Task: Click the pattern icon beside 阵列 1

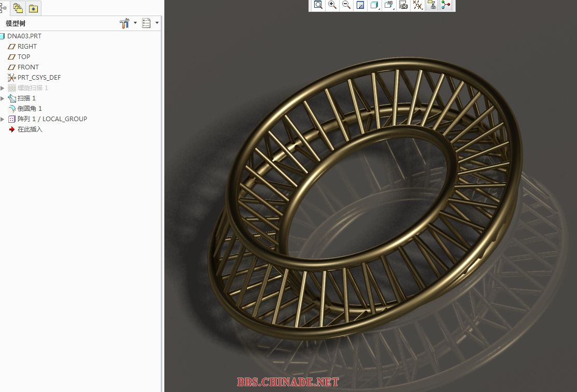Action: [12, 119]
